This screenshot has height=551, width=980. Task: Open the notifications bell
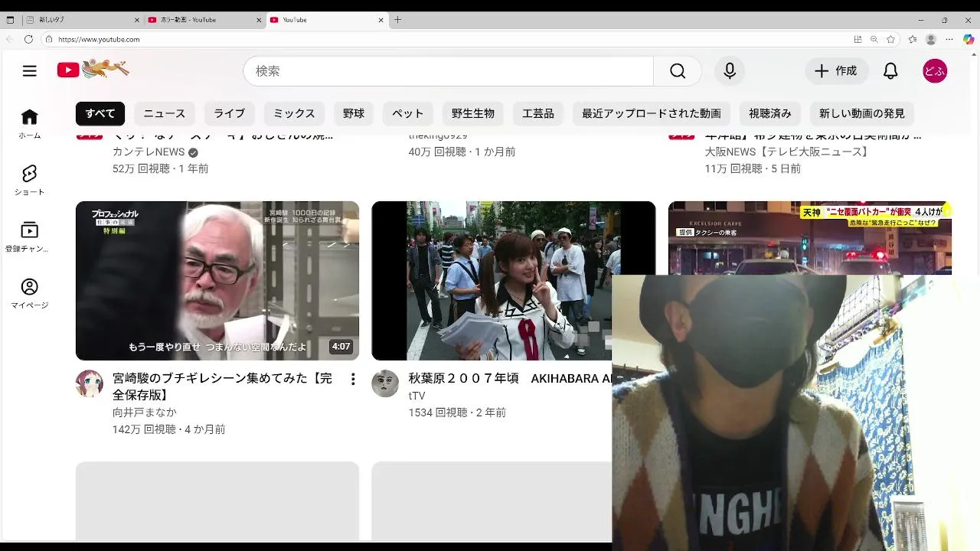(x=890, y=71)
